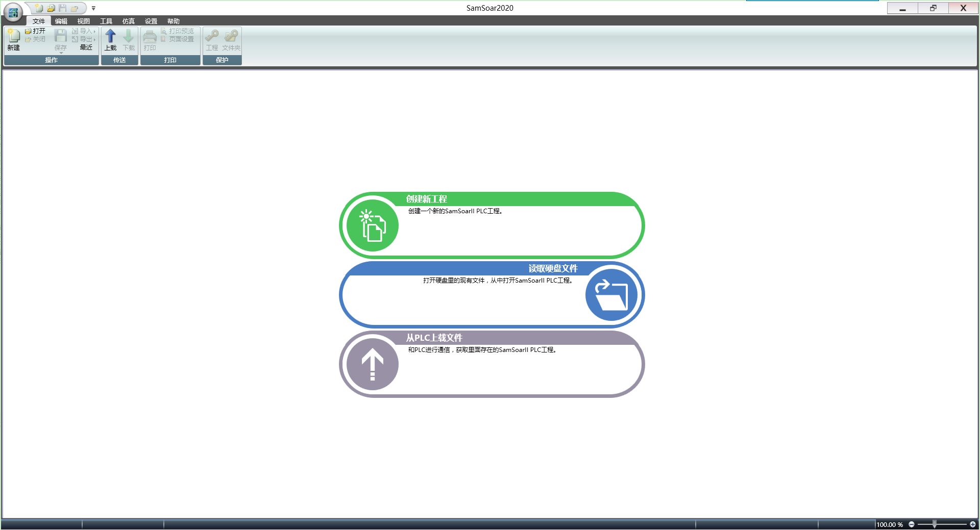The image size is (980, 530).
Task: Click the 创建新工程 heading
Action: [x=427, y=199]
